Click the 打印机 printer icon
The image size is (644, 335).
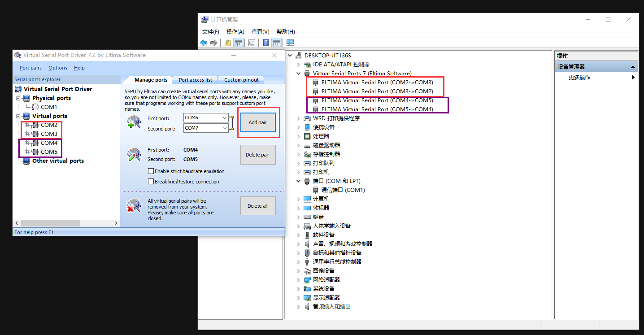click(307, 172)
